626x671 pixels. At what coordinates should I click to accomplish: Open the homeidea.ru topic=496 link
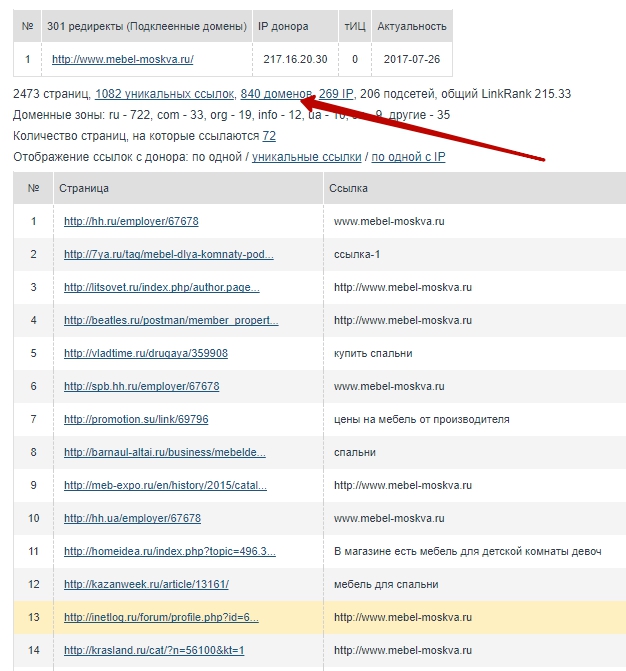169,551
